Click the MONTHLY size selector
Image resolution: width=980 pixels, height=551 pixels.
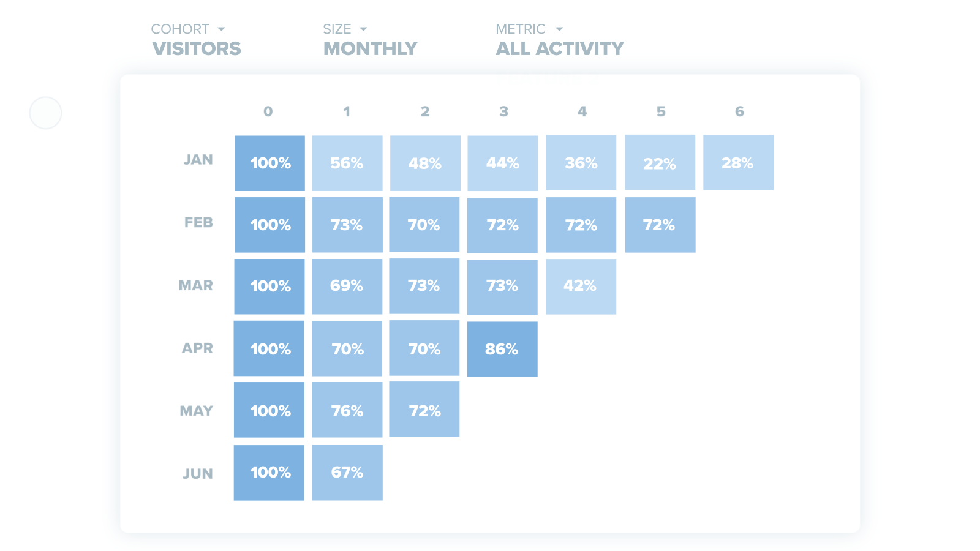point(370,48)
